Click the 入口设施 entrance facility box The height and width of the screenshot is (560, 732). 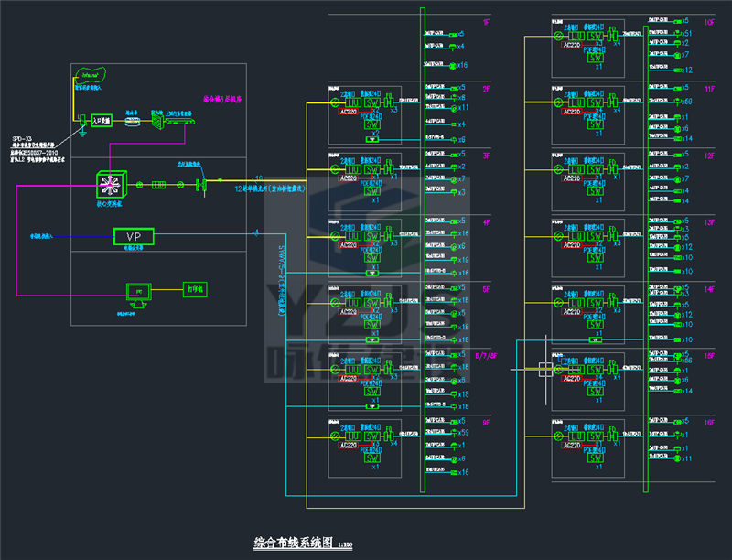pyautogui.click(x=102, y=121)
